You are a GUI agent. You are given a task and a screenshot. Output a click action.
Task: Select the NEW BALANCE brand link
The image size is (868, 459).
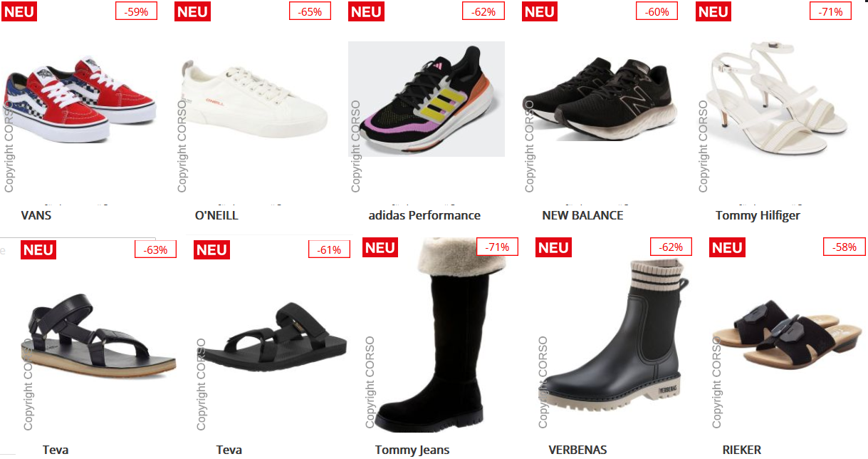click(x=582, y=215)
